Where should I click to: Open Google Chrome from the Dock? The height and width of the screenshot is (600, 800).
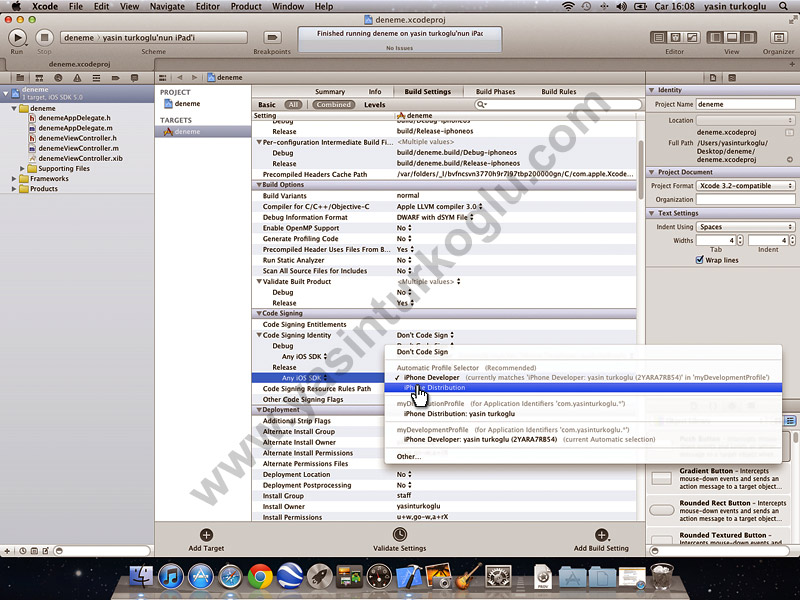260,577
